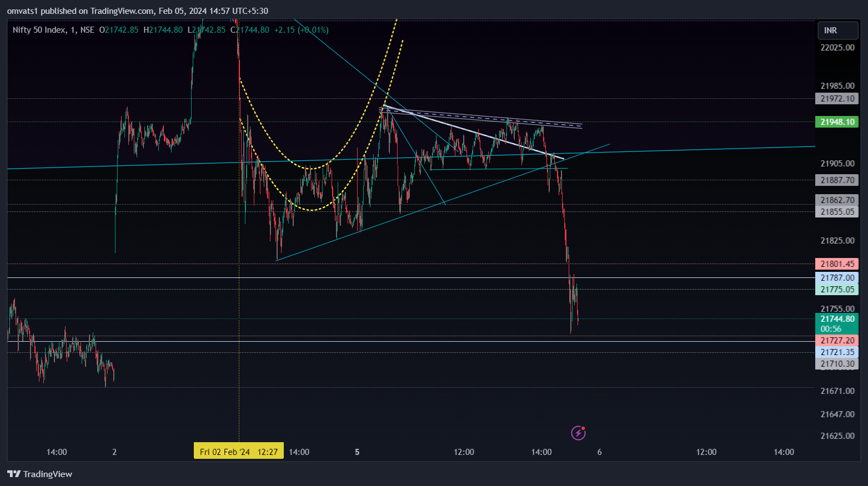This screenshot has width=868, height=486.
Task: Click the change value +2.15 in legend
Action: pyautogui.click(x=284, y=30)
